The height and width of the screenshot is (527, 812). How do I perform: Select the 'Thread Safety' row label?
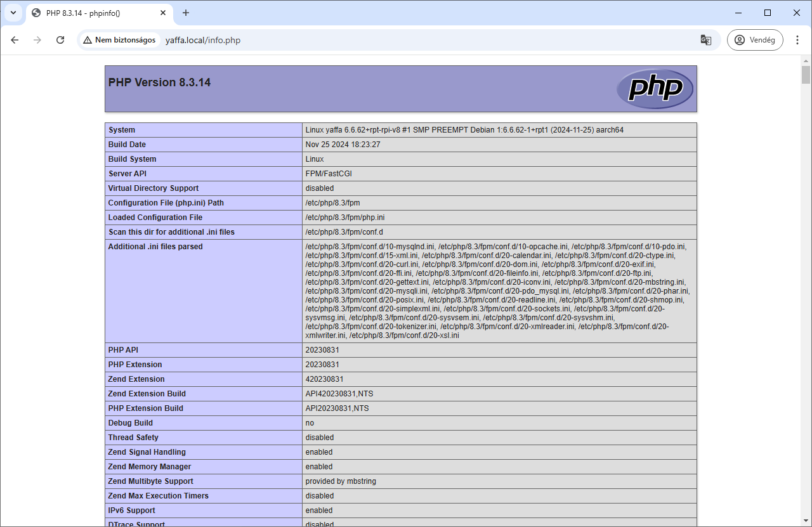pos(133,438)
